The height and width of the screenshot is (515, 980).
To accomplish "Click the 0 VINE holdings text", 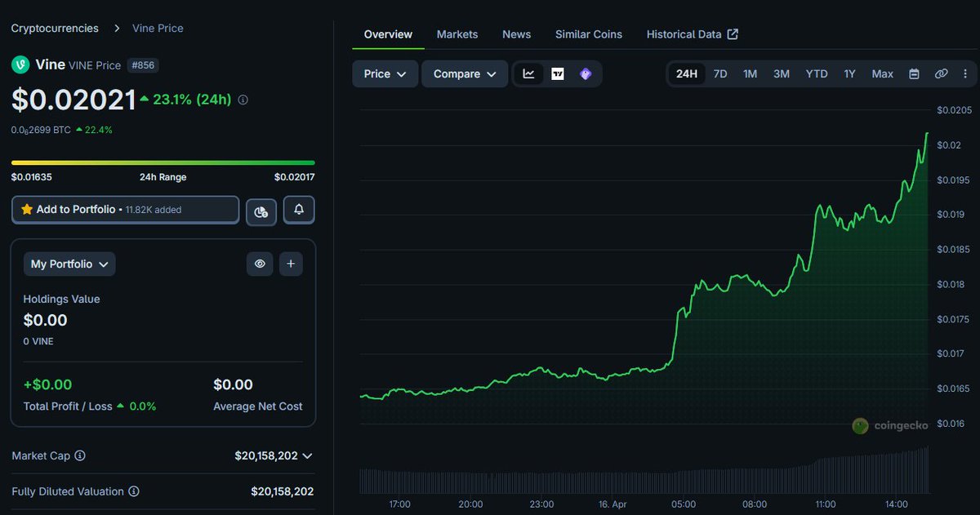I will (x=38, y=341).
